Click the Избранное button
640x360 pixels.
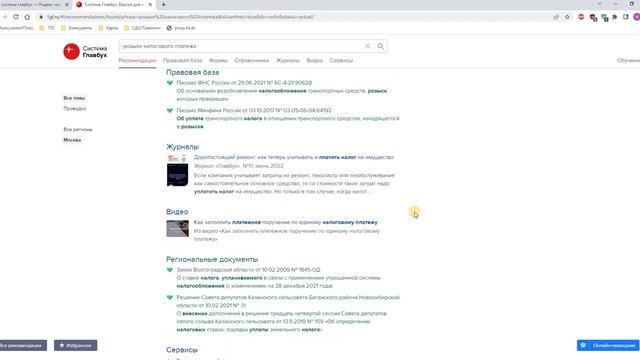click(76, 345)
